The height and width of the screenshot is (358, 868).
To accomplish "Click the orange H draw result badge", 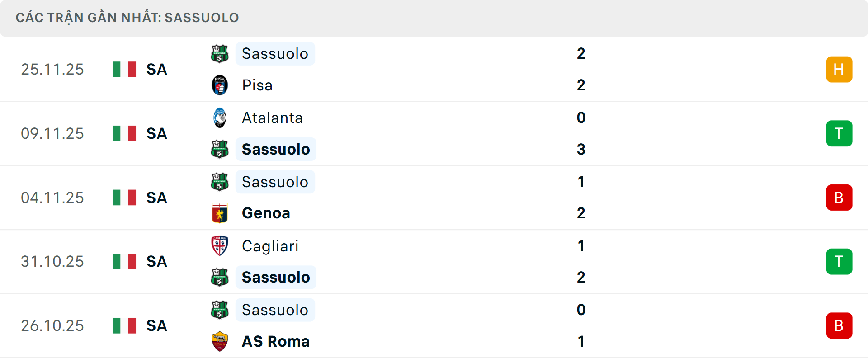I will [839, 69].
